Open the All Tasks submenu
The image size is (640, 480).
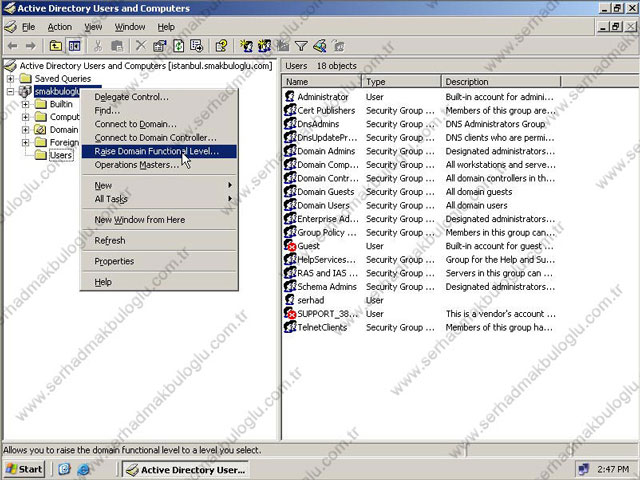click(x=159, y=199)
